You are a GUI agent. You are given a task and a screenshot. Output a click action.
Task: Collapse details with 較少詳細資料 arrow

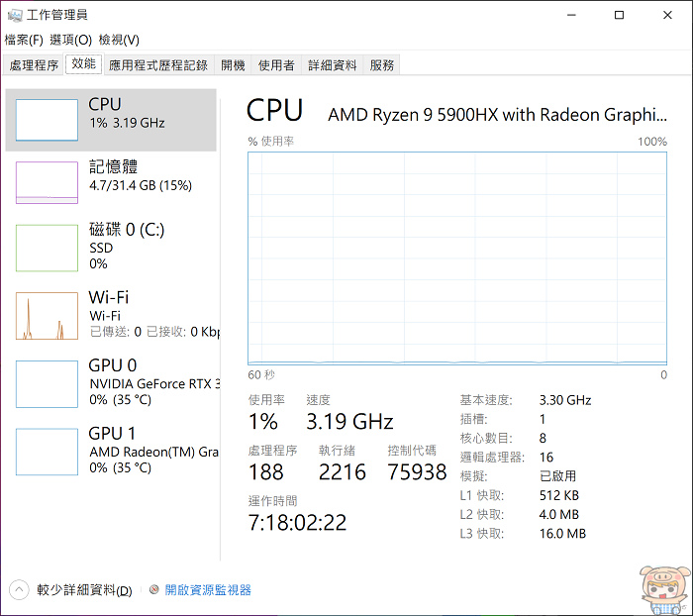pyautogui.click(x=20, y=590)
